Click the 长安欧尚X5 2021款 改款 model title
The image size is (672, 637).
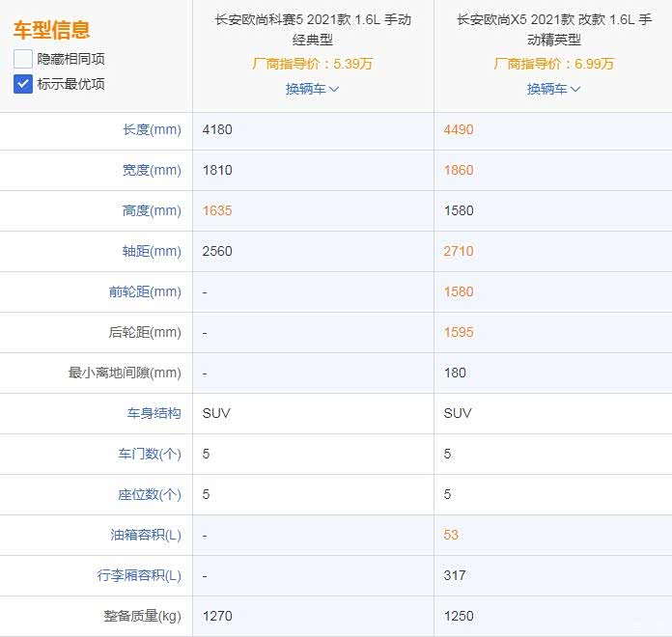(x=553, y=30)
